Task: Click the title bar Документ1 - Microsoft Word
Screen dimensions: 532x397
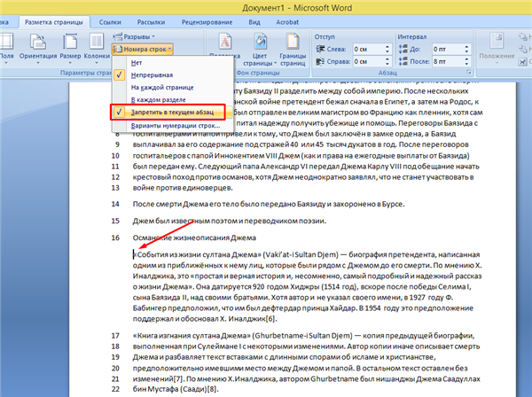Action: [x=297, y=8]
